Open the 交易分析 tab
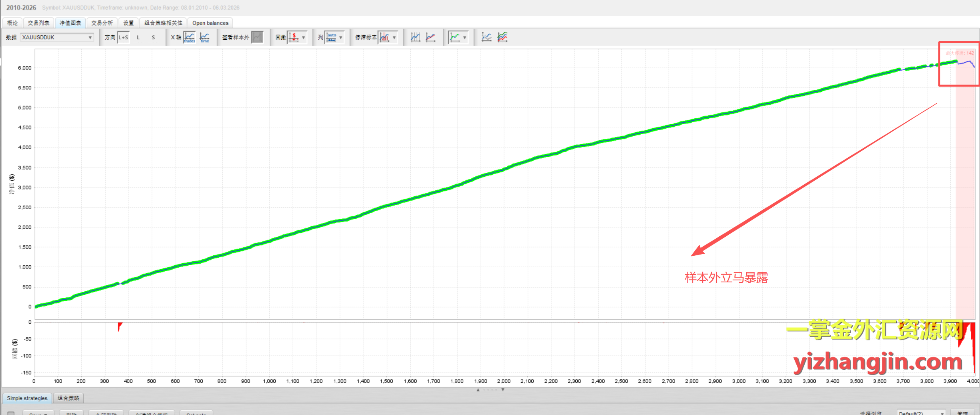Image resolution: width=980 pixels, height=415 pixels. pyautogui.click(x=102, y=23)
